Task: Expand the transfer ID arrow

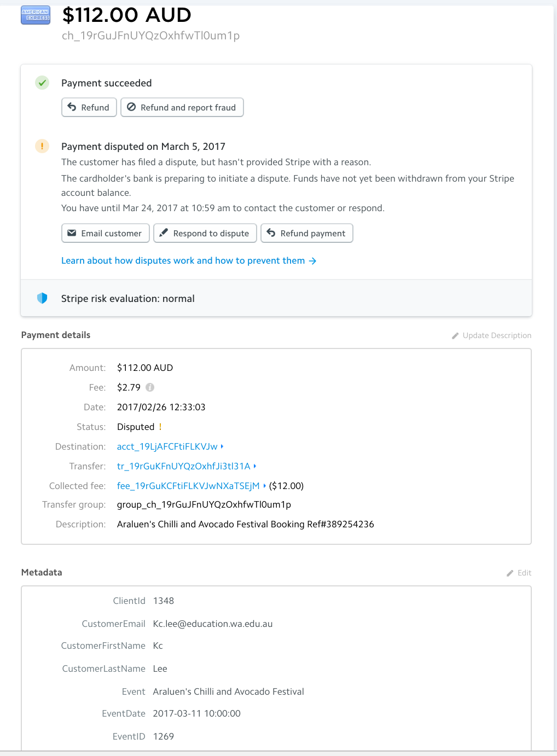Action: (255, 466)
